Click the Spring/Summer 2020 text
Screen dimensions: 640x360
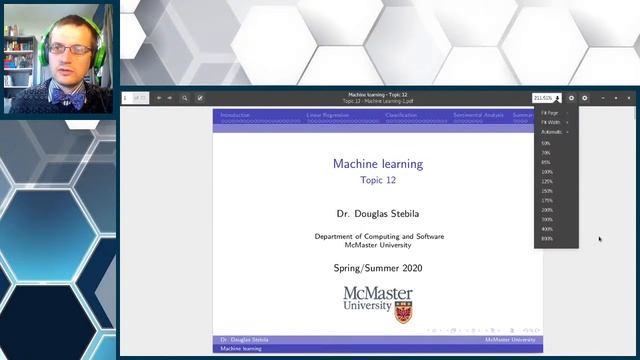[x=378, y=268]
